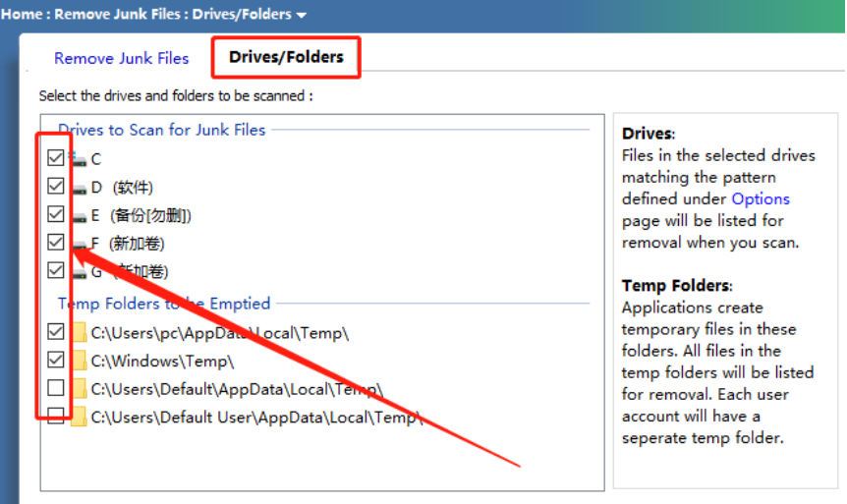847x504 pixels.
Task: Click the C drive icon
Action: (79, 159)
